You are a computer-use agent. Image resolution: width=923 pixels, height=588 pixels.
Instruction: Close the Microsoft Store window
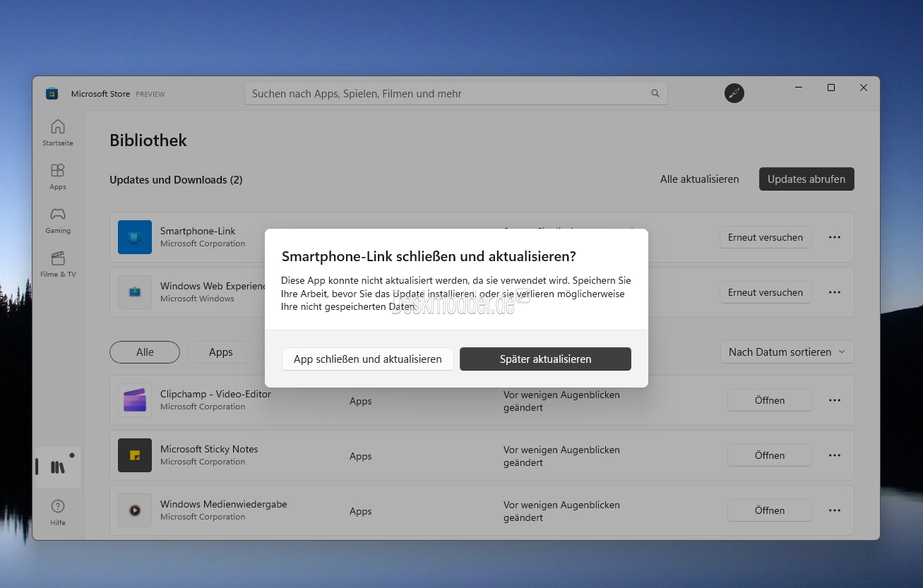[x=864, y=88]
